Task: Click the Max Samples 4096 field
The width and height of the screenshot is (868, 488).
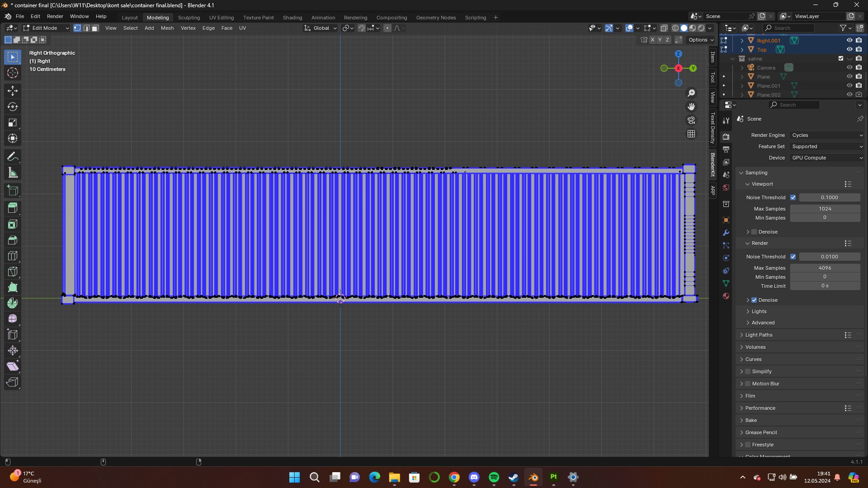Action: pos(825,268)
